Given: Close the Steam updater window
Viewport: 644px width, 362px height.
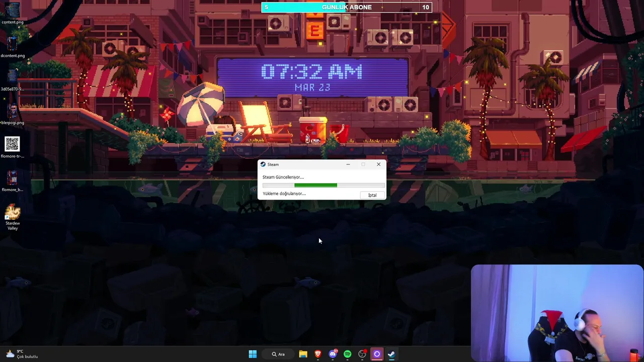Looking at the screenshot, I should pos(378,164).
